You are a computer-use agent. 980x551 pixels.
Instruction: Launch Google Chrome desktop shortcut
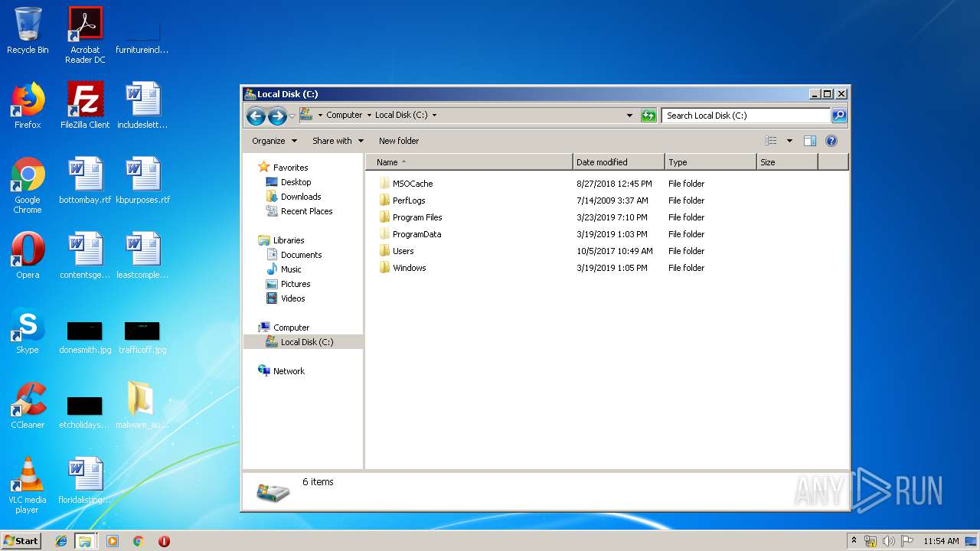click(28, 185)
